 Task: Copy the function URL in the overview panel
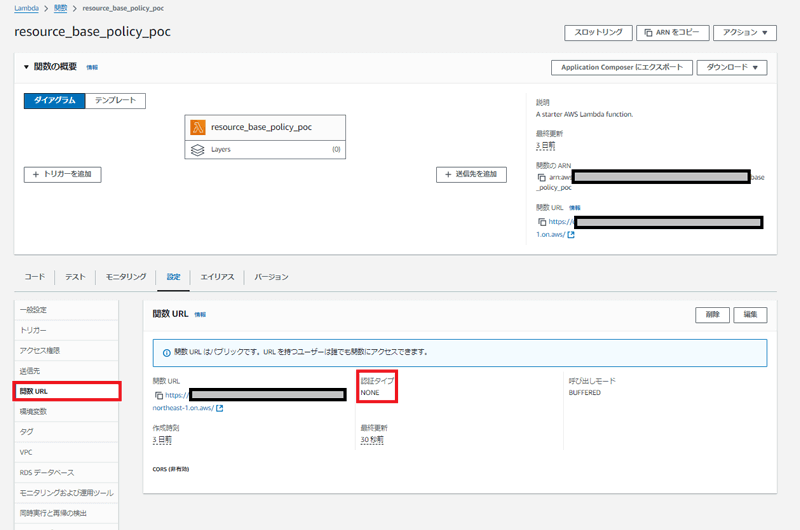point(542,222)
